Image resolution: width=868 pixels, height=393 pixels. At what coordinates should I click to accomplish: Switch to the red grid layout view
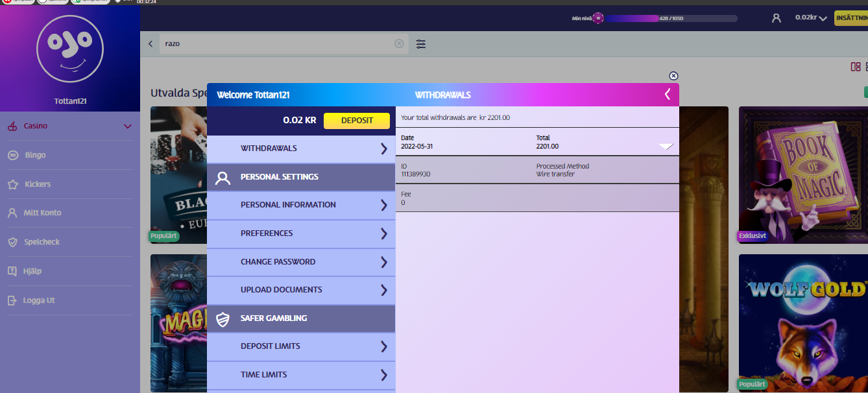coord(856,66)
